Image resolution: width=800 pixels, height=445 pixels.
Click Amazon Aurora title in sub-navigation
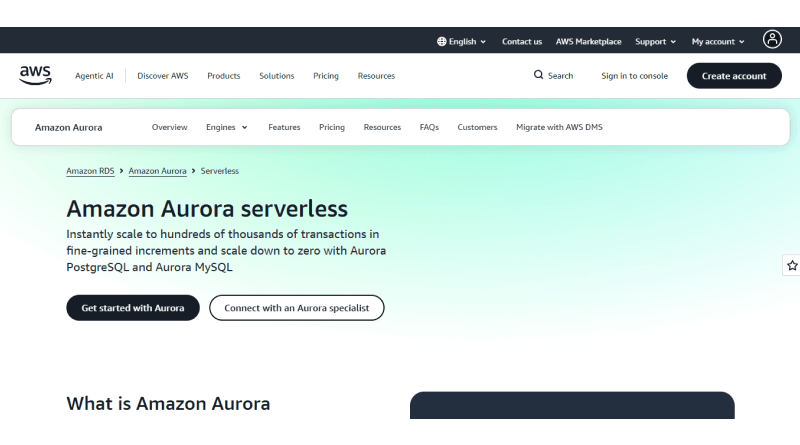click(68, 127)
